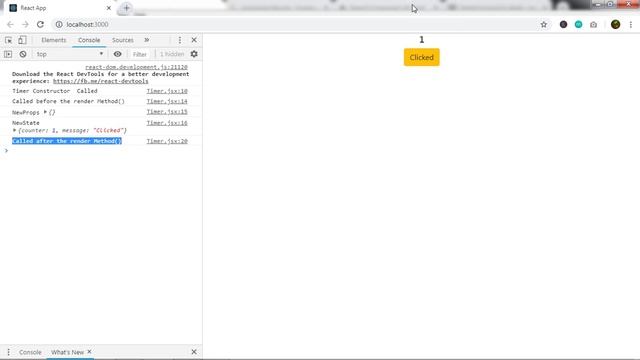Open the Timer.jsx:14 source link
Viewport: 640px width, 360px height.
click(167, 101)
